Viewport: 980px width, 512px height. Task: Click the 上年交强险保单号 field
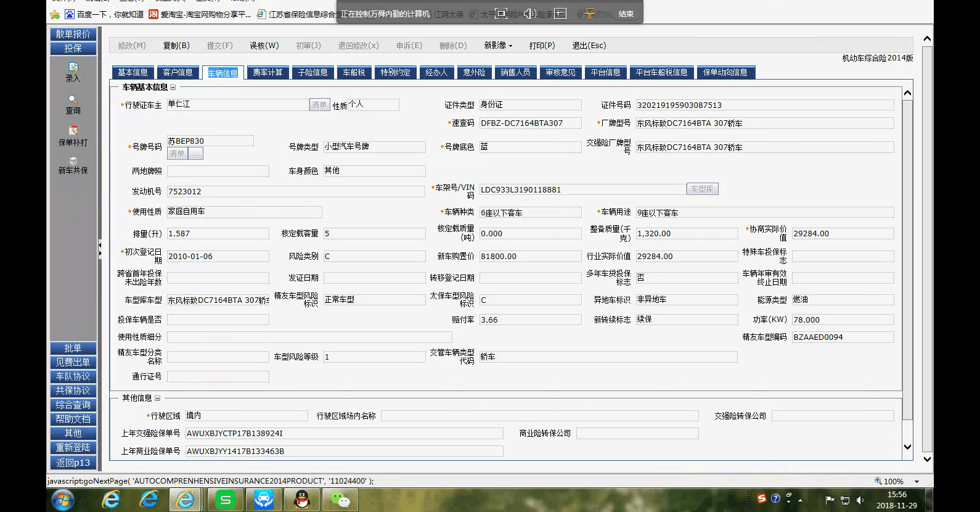(x=344, y=434)
